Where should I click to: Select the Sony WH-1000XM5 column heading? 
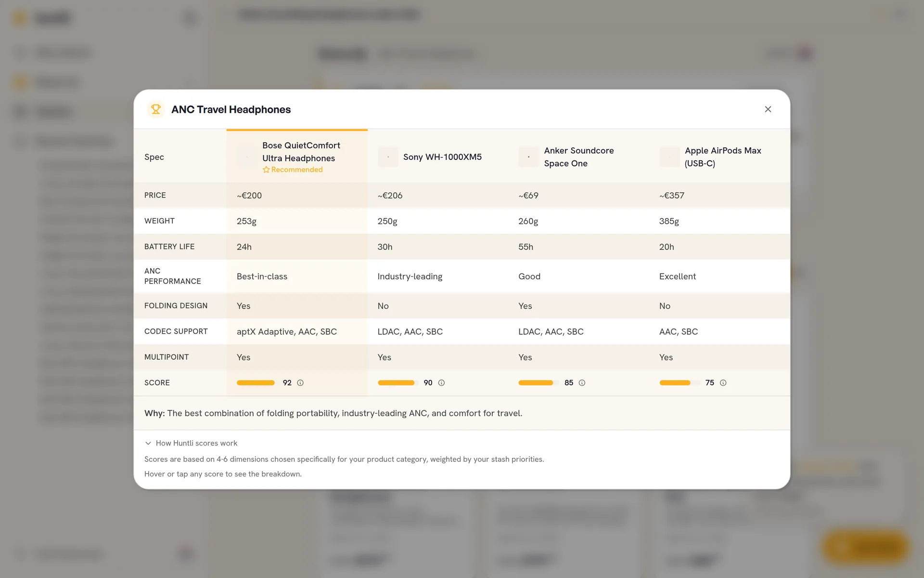[442, 157]
